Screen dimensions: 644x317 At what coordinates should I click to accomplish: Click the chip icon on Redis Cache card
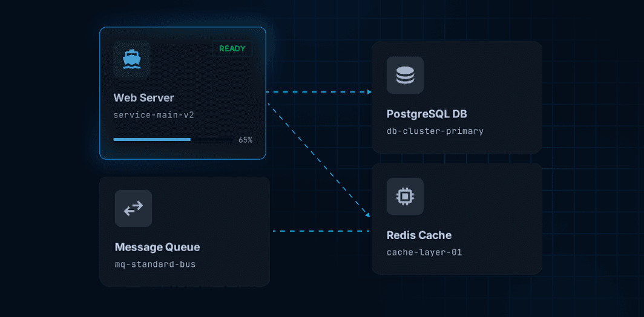pos(405,196)
